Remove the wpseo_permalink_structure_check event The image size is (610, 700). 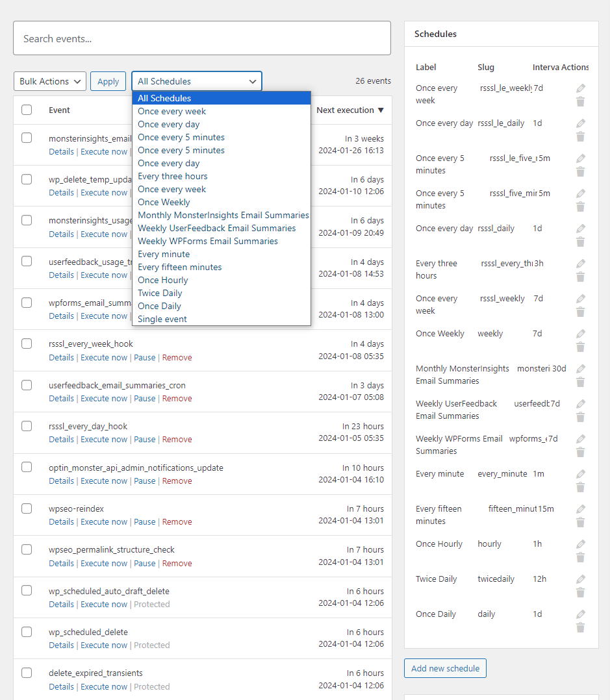[x=177, y=564]
